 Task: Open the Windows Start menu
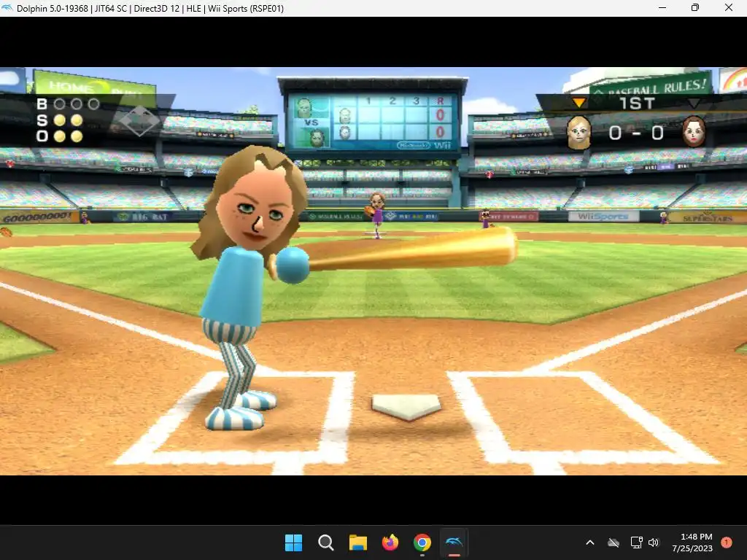point(293,542)
